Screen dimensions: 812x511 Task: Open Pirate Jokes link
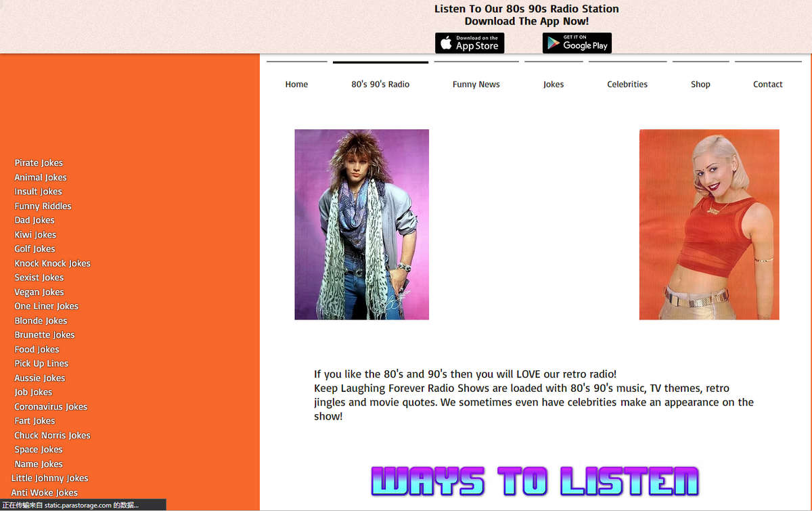click(39, 163)
